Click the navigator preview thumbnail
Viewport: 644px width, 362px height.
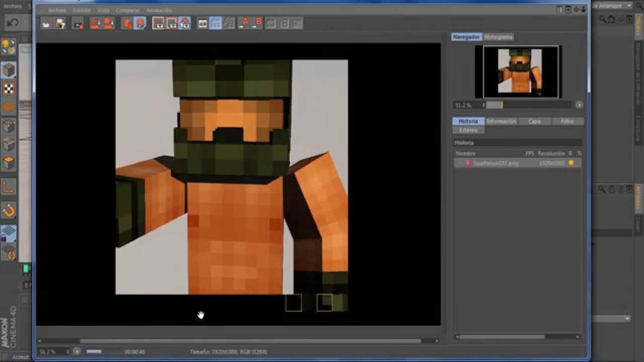520,71
